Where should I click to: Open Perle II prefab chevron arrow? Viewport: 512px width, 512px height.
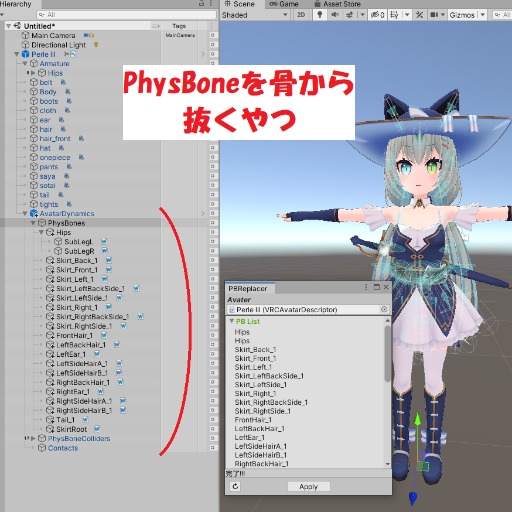pos(203,54)
